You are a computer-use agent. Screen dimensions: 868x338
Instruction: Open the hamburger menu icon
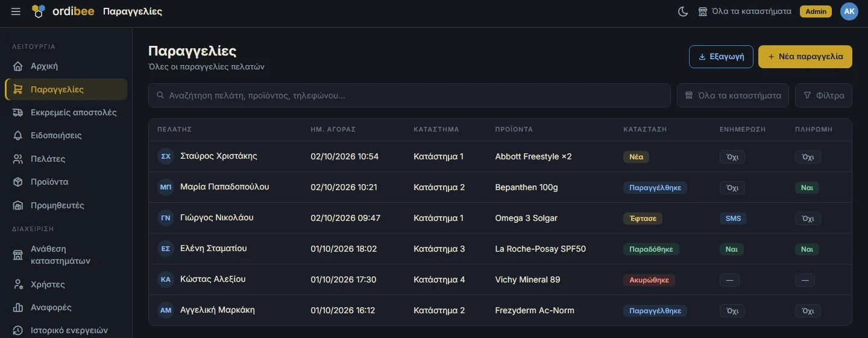pyautogui.click(x=16, y=11)
